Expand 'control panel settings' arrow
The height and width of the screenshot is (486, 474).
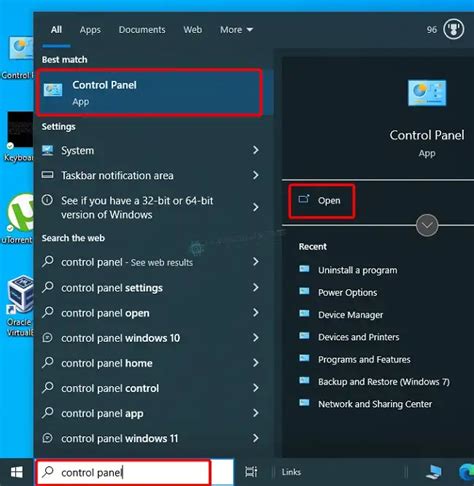(256, 287)
